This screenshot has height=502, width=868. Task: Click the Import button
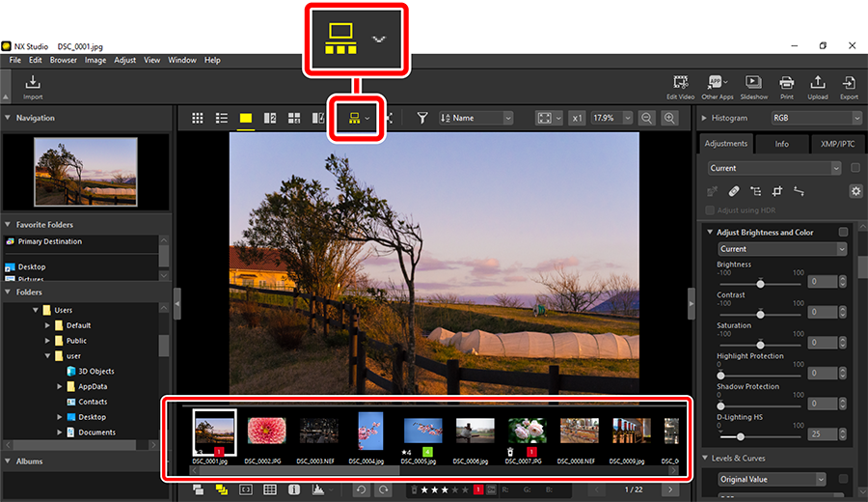pos(33,88)
